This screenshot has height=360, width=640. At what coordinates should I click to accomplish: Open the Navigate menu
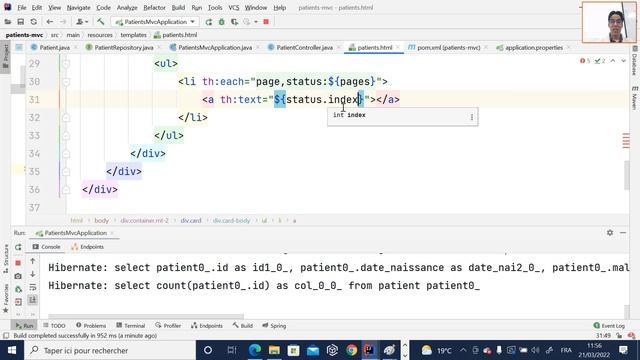[x=78, y=7]
